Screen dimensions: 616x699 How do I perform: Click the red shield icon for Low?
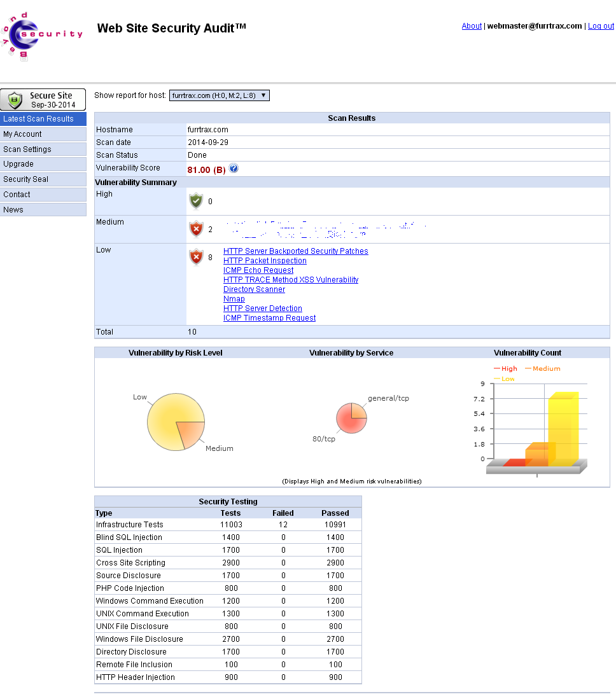pos(196,257)
